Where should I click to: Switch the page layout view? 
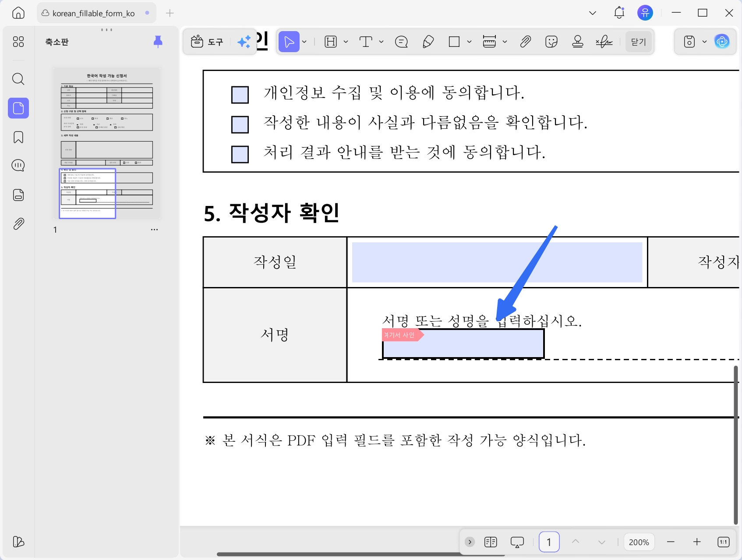[491, 542]
